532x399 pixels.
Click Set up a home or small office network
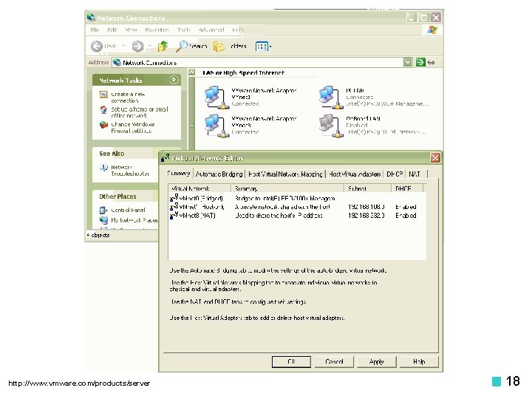(140, 112)
